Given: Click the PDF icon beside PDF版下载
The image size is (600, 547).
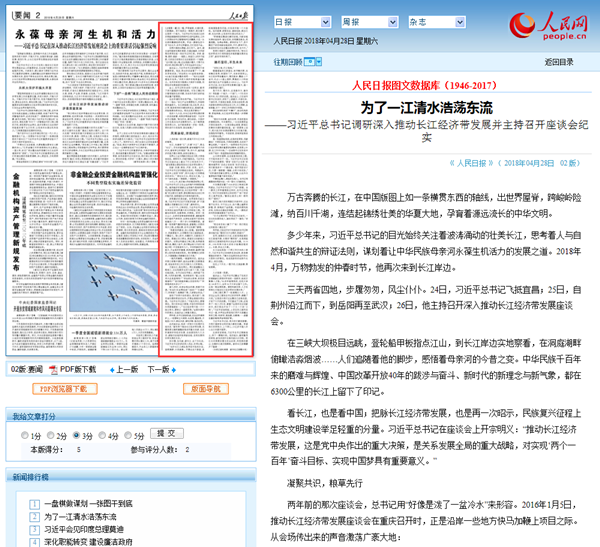Looking at the screenshot, I should pyautogui.click(x=53, y=370).
